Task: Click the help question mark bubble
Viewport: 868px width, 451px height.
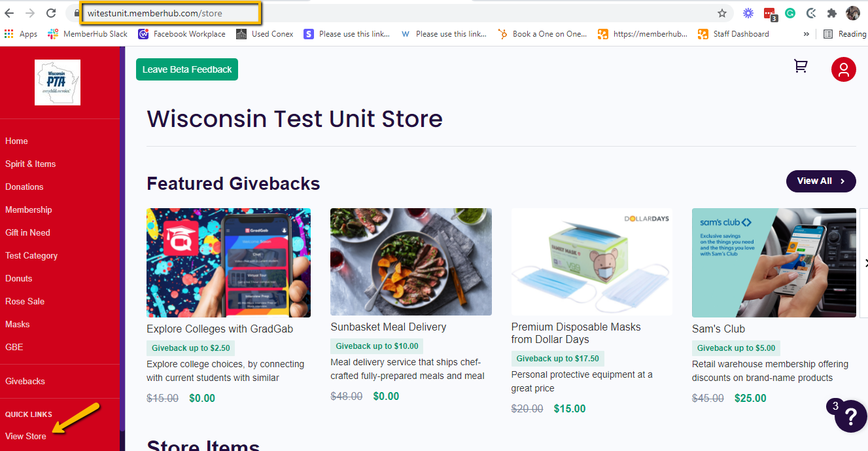Action: pos(851,416)
